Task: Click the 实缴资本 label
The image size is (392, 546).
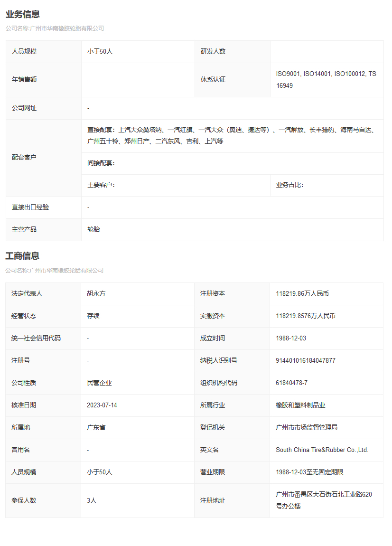Action: click(x=213, y=316)
